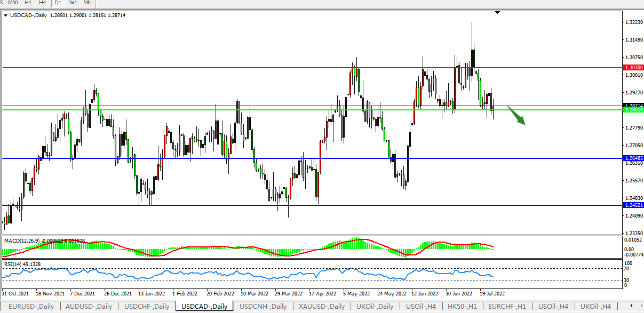Toggle the D1 daily timeframe
The image size is (644, 313).
(58, 3)
